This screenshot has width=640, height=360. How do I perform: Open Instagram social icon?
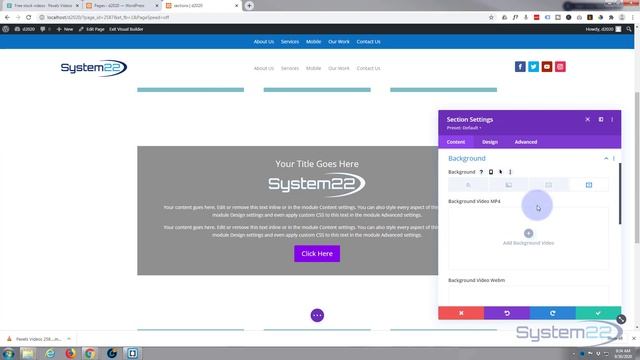(x=560, y=67)
